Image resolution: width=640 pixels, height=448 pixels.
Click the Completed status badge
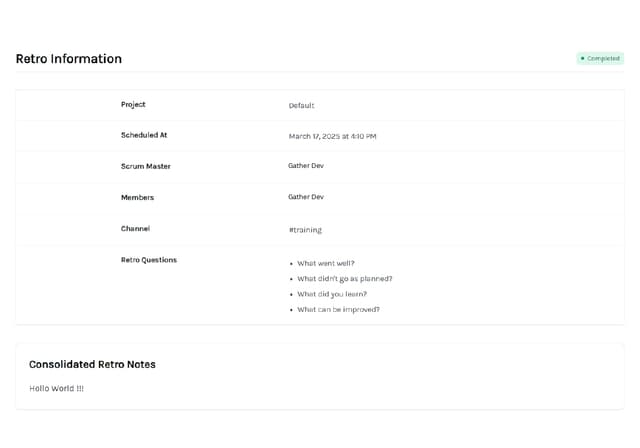click(x=600, y=59)
